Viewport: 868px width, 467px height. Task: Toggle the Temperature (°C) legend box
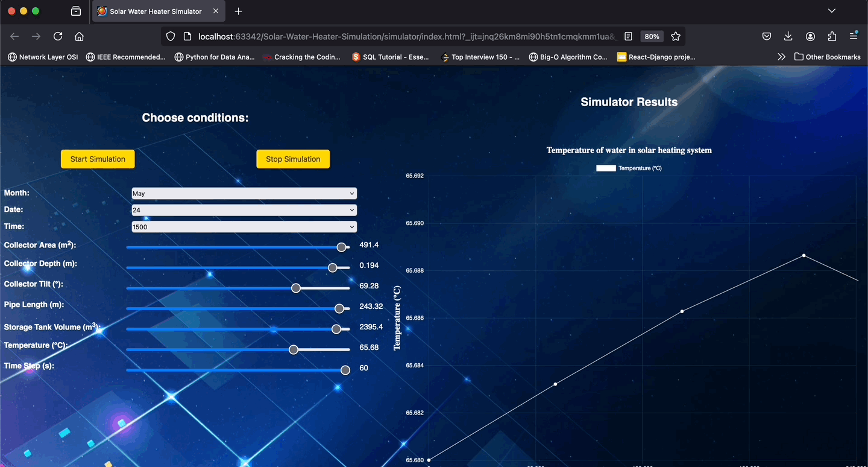point(606,168)
